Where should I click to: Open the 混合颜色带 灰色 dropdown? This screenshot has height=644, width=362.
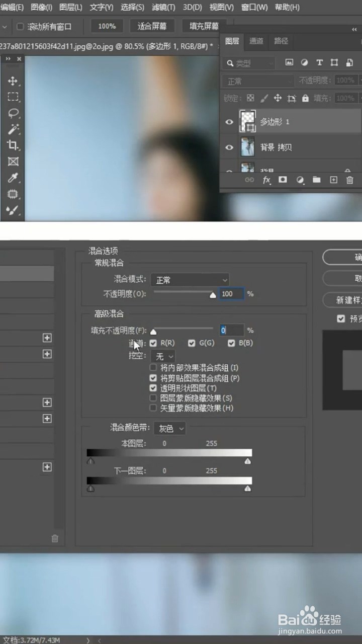pyautogui.click(x=169, y=428)
